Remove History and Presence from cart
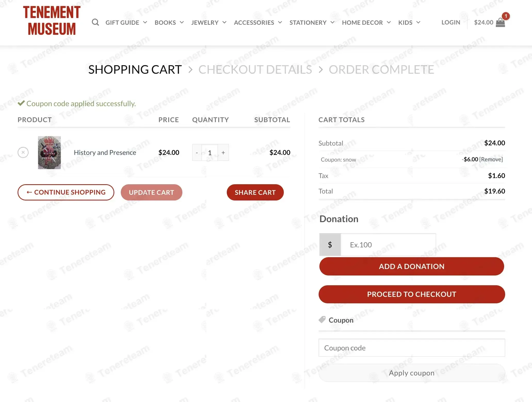The image size is (532, 402). (x=23, y=152)
